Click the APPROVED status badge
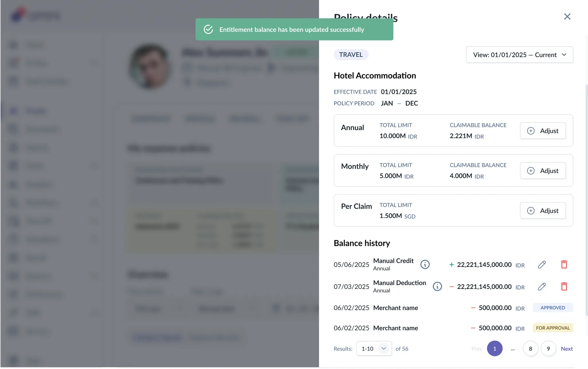This screenshot has width=588, height=369. pos(553,308)
